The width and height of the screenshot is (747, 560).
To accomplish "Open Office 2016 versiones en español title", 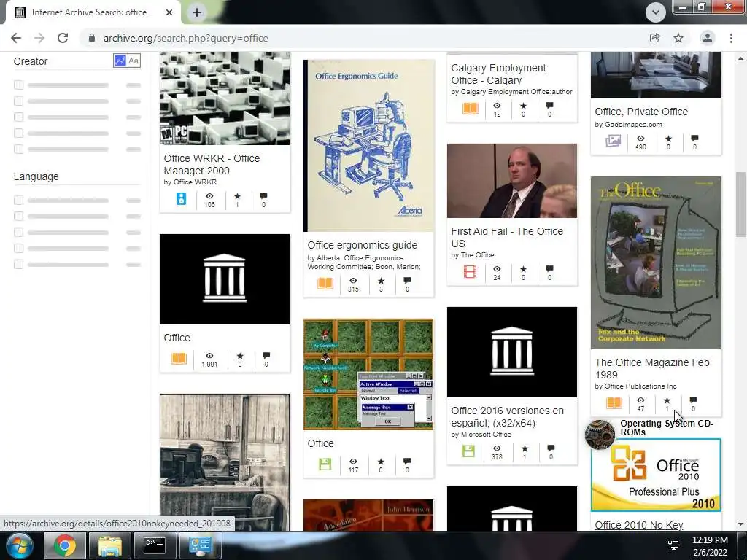I will tap(508, 416).
